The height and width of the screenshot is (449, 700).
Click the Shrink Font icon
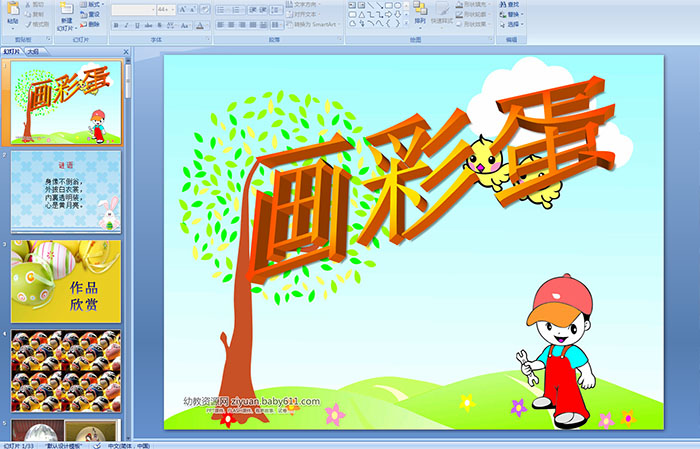tap(193, 9)
